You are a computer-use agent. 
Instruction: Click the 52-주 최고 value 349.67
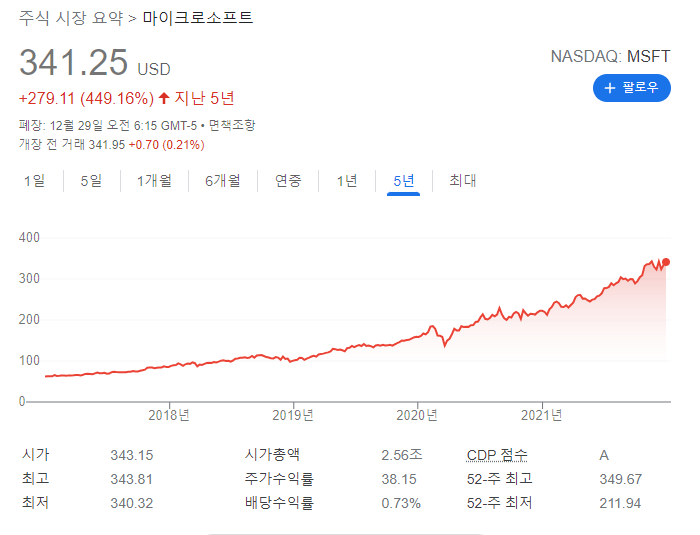pos(621,479)
